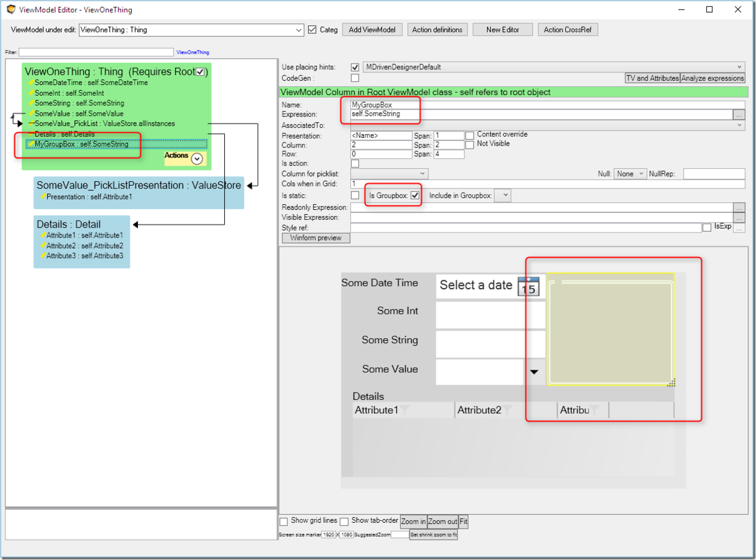
Task: Select Presentation : self.Attribute1 row
Action: (x=86, y=197)
